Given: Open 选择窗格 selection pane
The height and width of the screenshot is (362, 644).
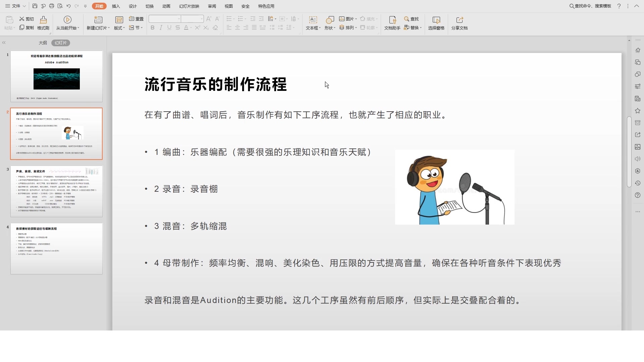Looking at the screenshot, I should [436, 23].
